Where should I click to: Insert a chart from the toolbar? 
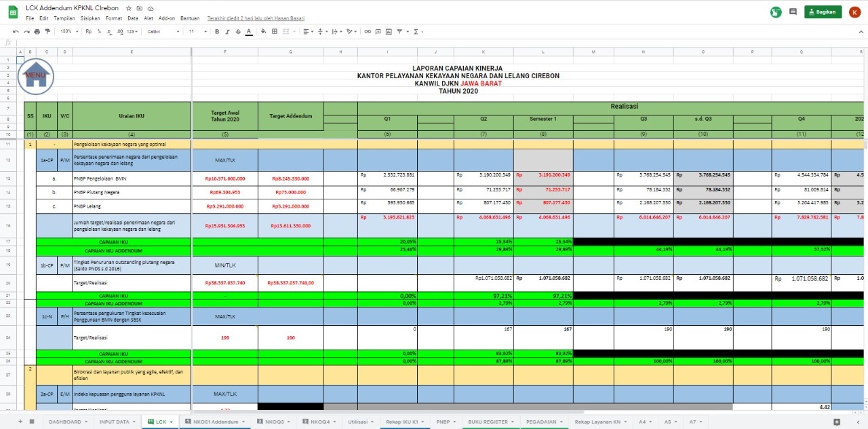[389, 31]
